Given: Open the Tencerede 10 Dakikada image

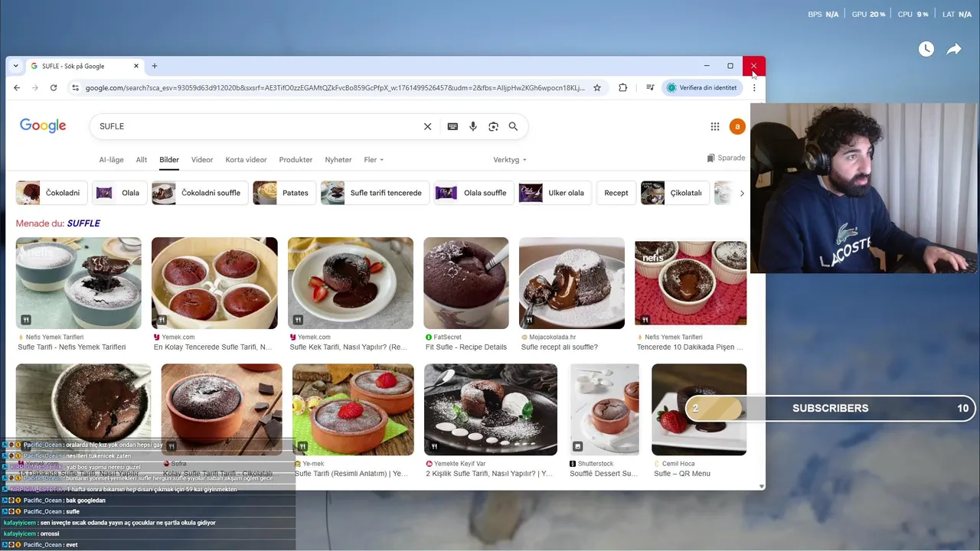Looking at the screenshot, I should 691,283.
